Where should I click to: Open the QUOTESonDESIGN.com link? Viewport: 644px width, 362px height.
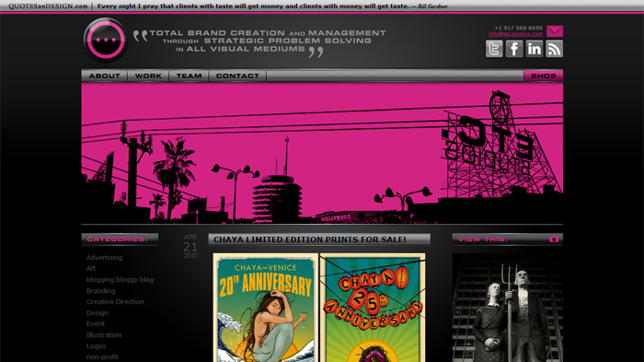48,6
